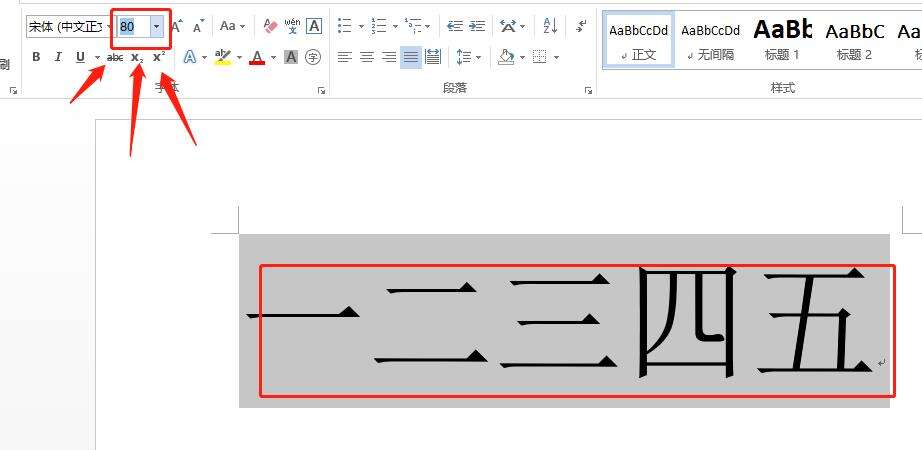Open the font size dropdown arrow
Viewport: 922px width, 450px height.
click(156, 26)
